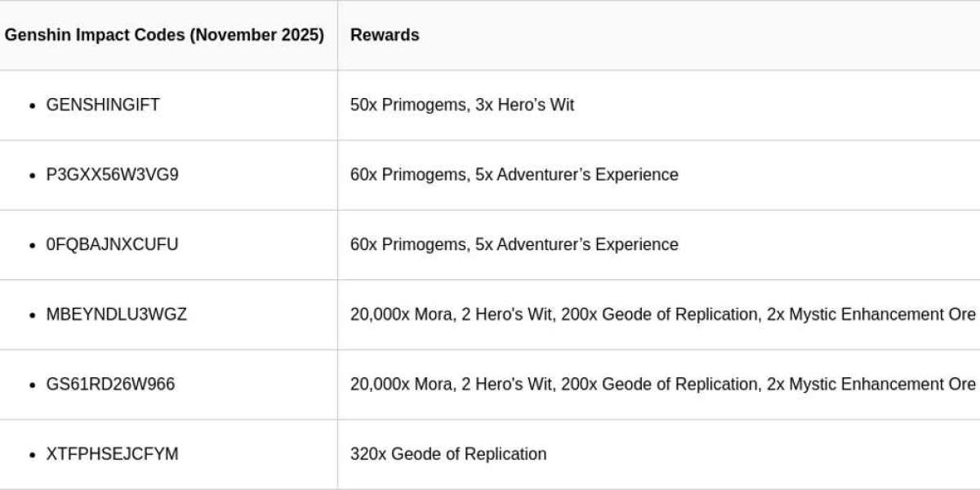Click the MBEYNDLU3WGZ code

coord(116,314)
